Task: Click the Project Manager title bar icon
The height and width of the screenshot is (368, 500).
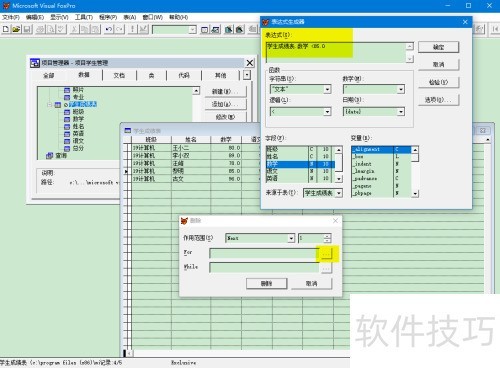Action: 35,63
